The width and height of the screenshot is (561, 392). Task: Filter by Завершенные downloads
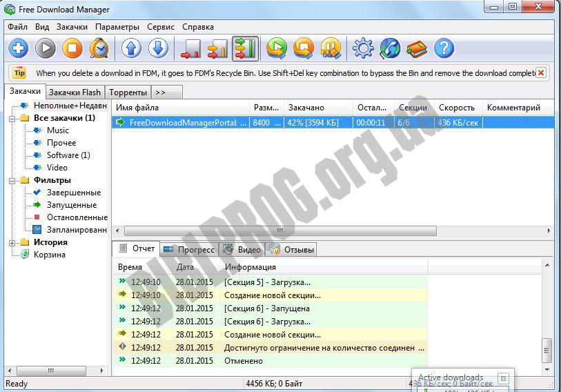point(74,193)
